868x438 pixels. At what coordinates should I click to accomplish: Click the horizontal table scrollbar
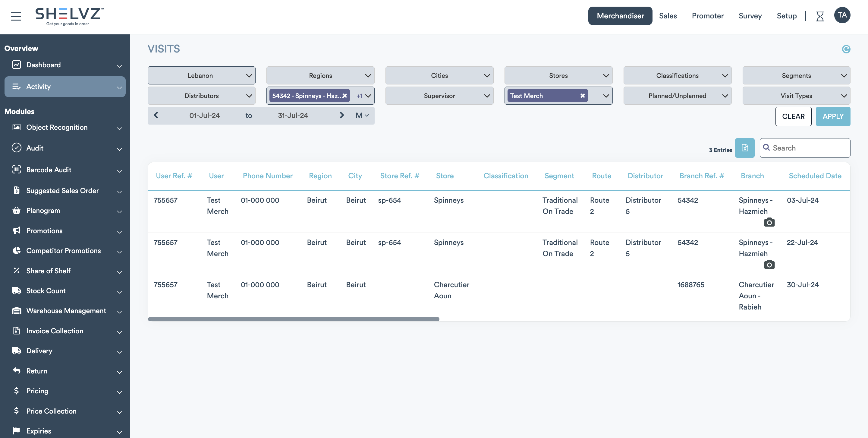pyautogui.click(x=293, y=319)
